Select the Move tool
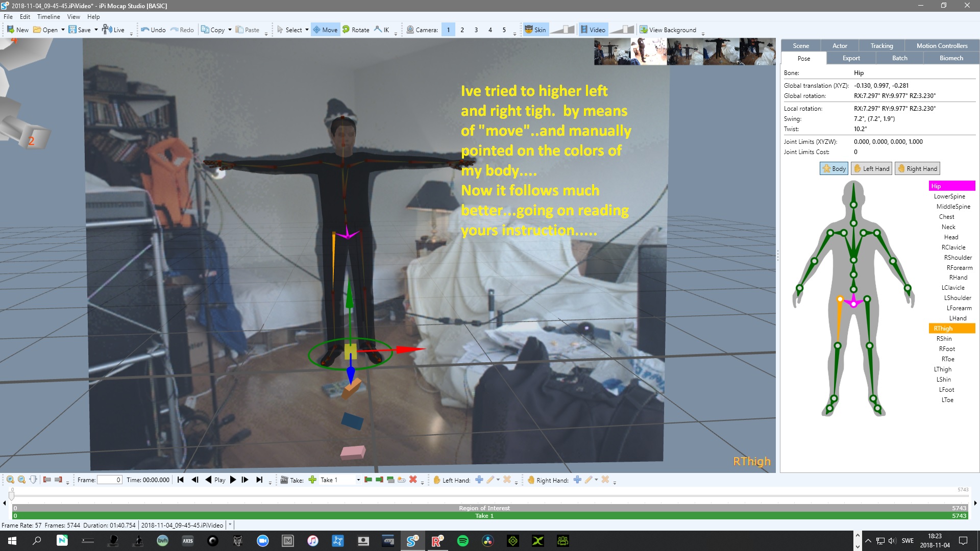 coord(325,30)
